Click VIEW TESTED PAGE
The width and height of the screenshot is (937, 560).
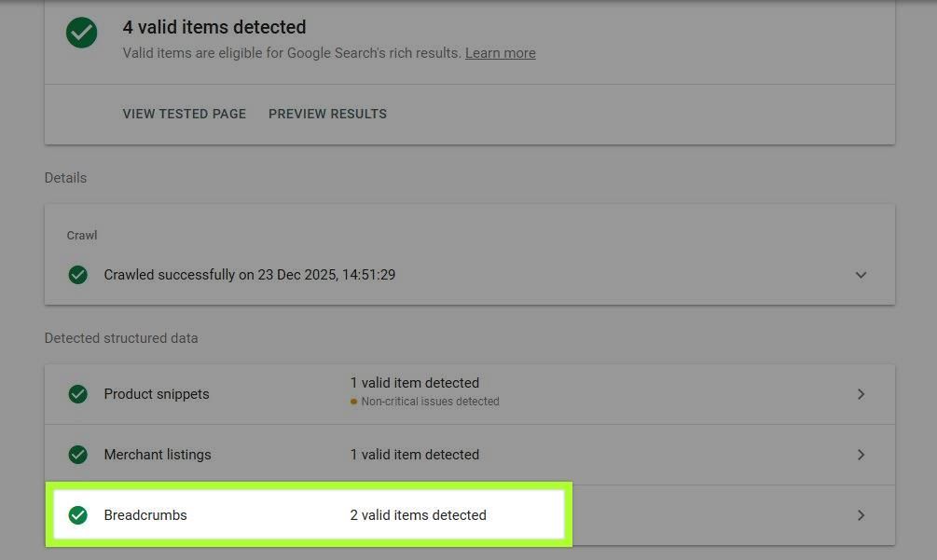[x=184, y=114]
